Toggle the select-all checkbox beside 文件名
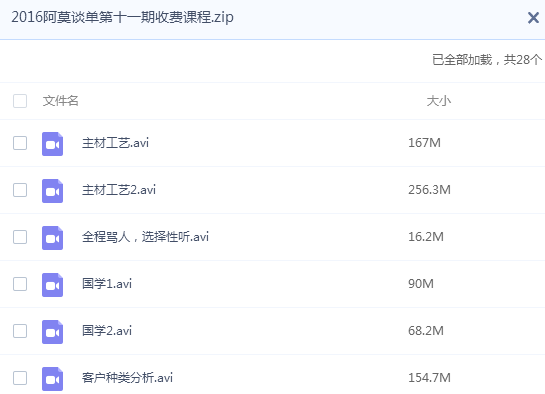 pos(20,101)
